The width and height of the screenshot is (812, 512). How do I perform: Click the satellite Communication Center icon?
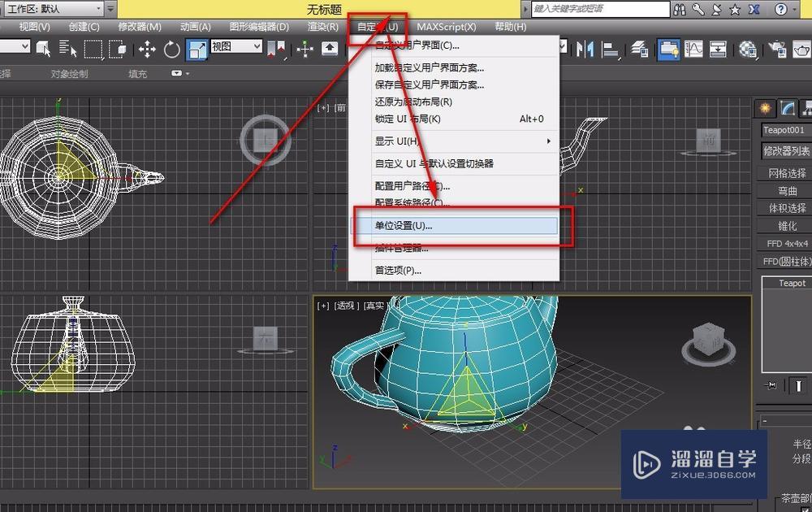coord(717,9)
